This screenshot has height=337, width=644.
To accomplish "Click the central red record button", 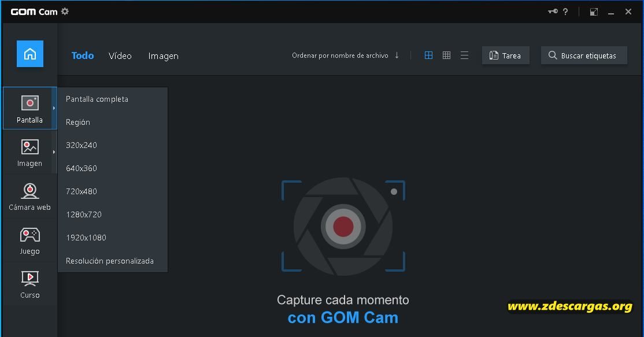I will 343,226.
